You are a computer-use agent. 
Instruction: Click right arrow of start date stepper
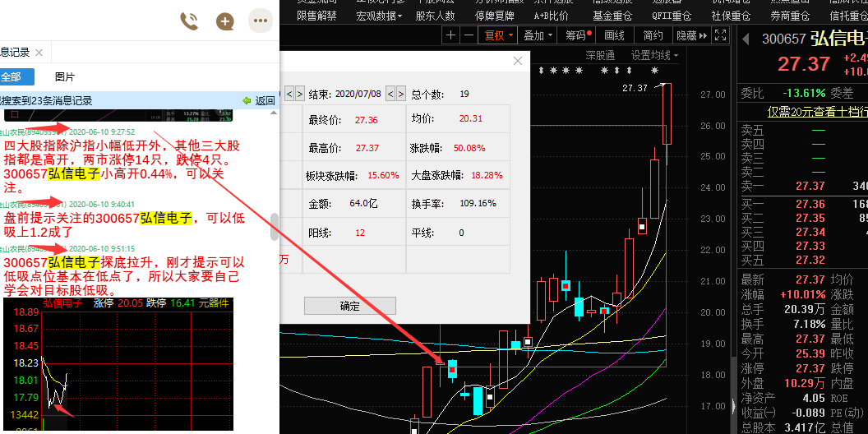click(299, 94)
